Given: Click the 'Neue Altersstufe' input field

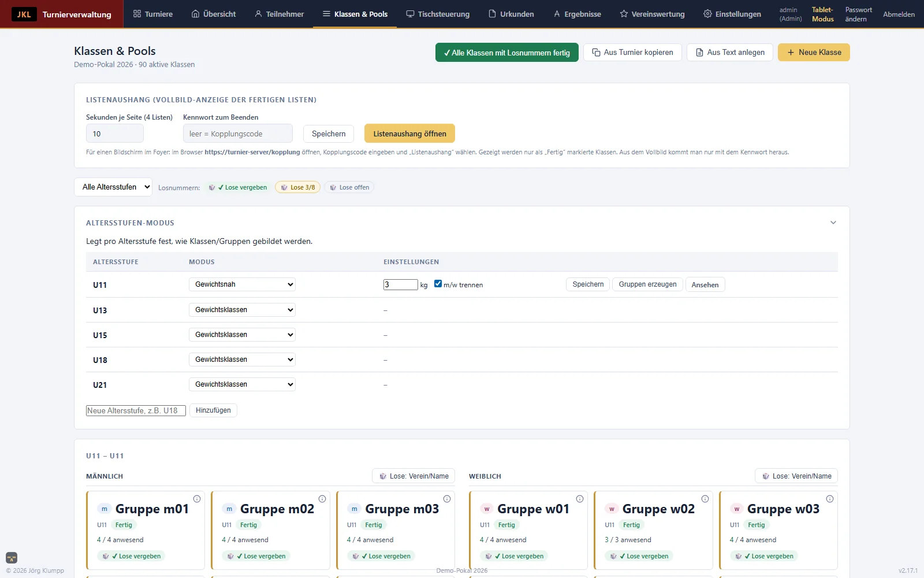Looking at the screenshot, I should point(136,410).
